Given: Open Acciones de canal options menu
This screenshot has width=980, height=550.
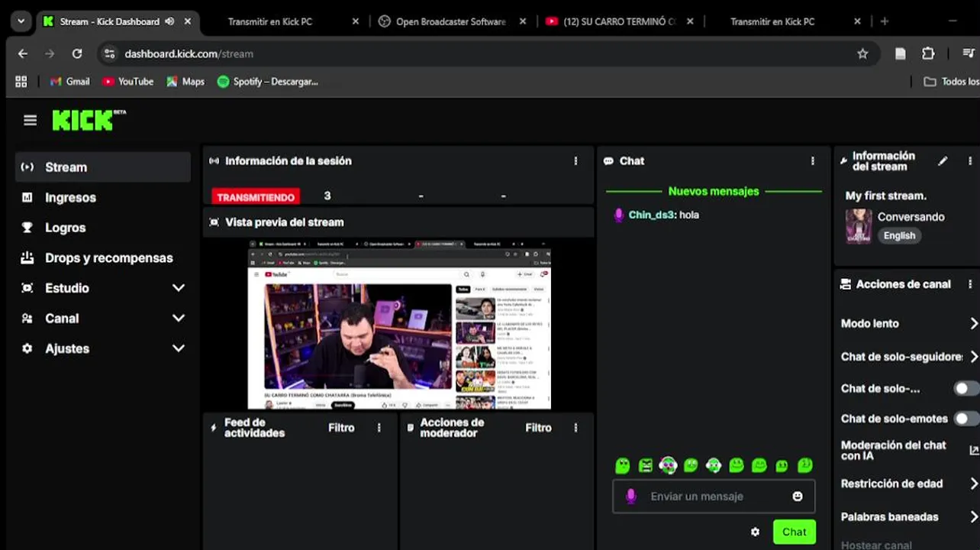Looking at the screenshot, I should [x=970, y=284].
